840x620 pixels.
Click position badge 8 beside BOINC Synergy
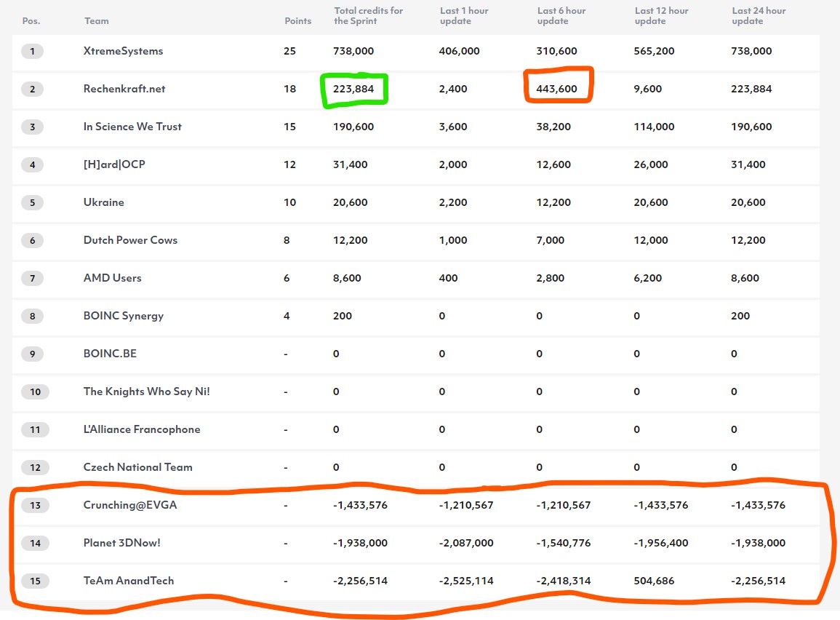click(33, 316)
